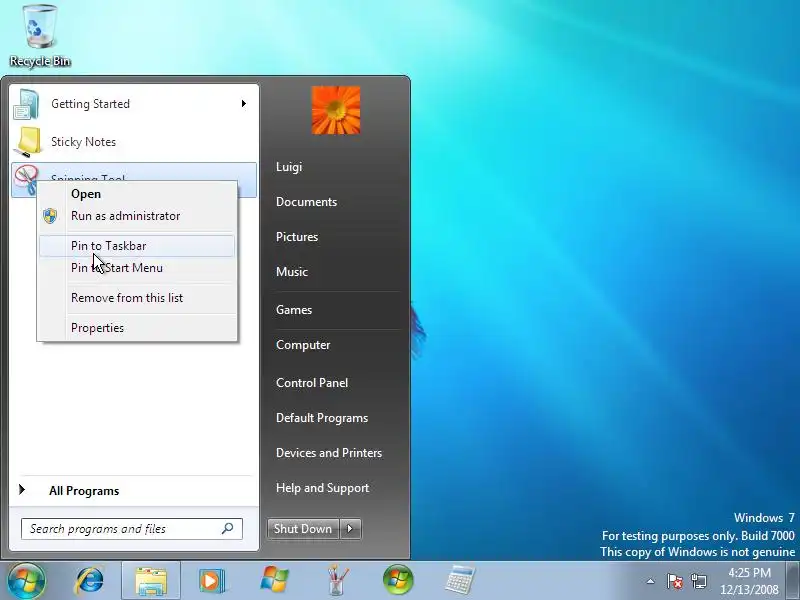The height and width of the screenshot is (600, 800).
Task: Click the Windows flag icon on taskbar
Action: (274, 580)
